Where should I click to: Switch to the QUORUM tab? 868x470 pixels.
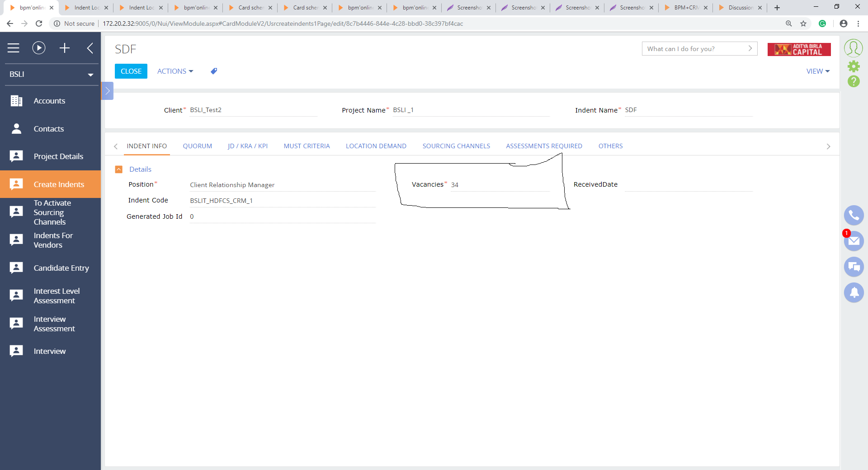click(x=198, y=146)
